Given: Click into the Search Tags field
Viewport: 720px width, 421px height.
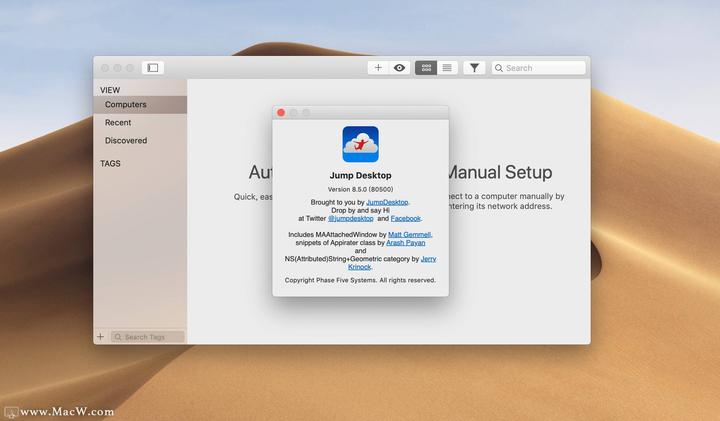Looking at the screenshot, I should pos(147,337).
